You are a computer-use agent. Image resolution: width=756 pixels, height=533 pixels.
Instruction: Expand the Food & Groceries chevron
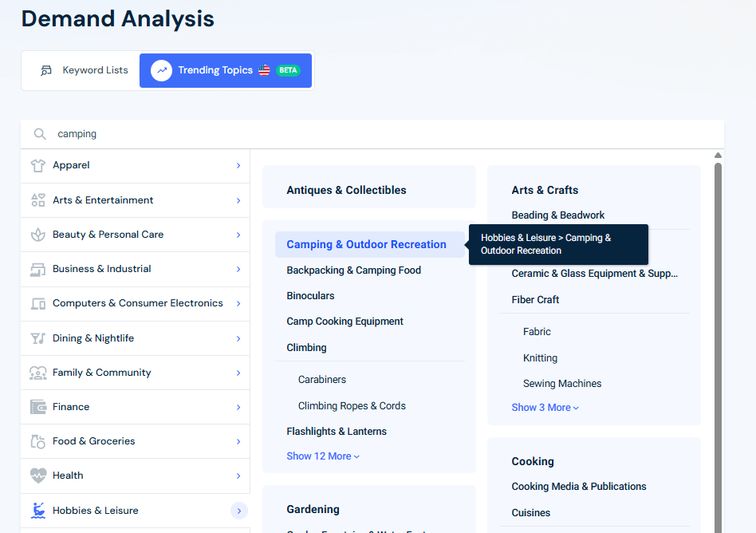(x=238, y=440)
